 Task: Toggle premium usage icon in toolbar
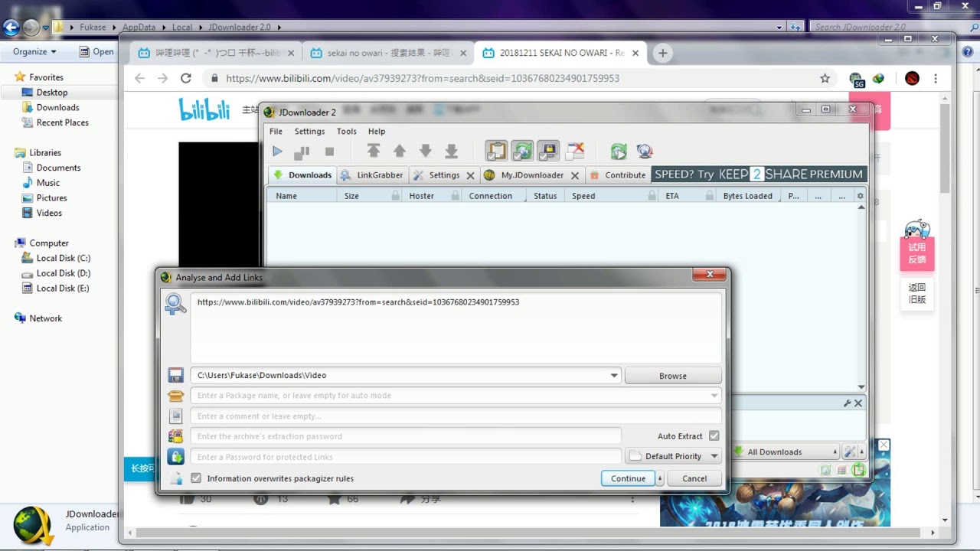548,151
